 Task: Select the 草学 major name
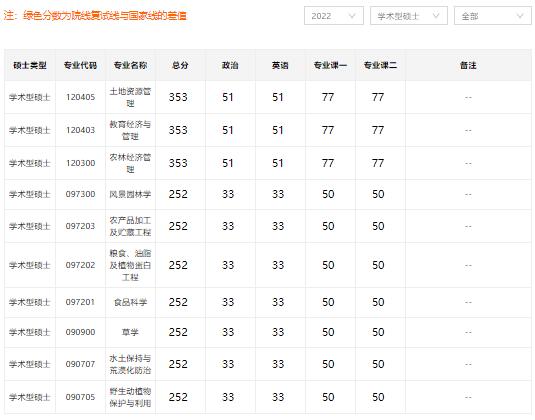[x=130, y=332]
